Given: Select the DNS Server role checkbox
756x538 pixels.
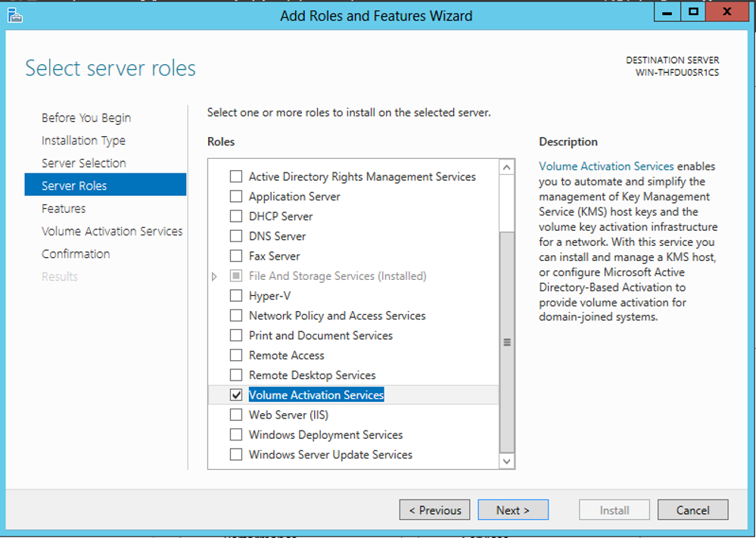Looking at the screenshot, I should point(236,236).
